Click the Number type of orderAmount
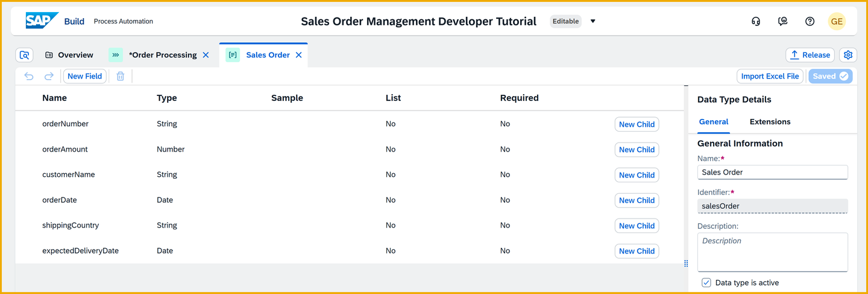Screen dimensions: 868x294 pos(171,149)
